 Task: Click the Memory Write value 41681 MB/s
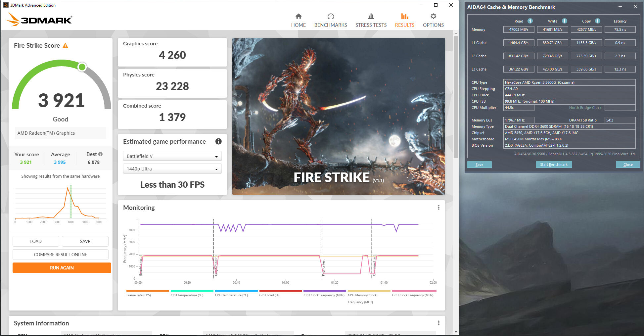coord(552,29)
